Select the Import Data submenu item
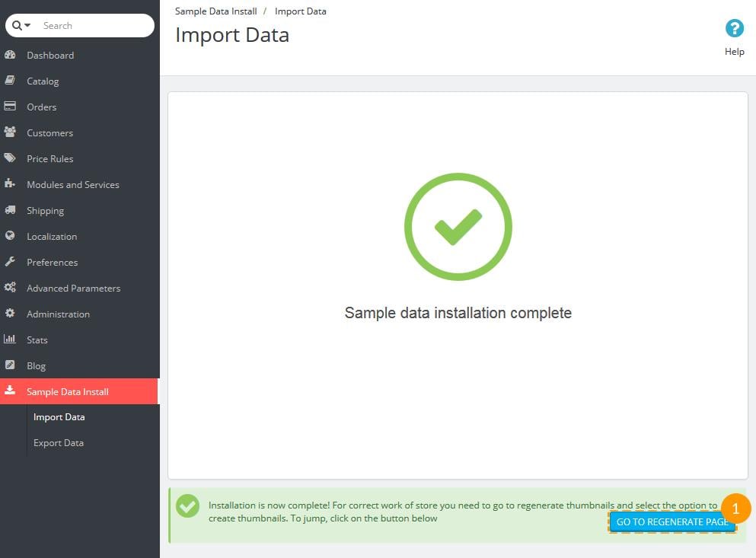The height and width of the screenshot is (558, 756). click(x=59, y=417)
